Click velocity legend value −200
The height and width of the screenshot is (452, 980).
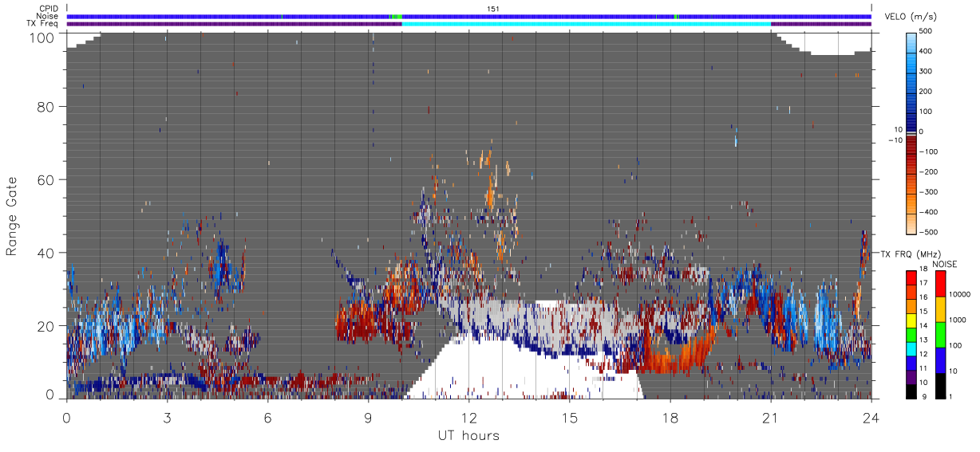[927, 171]
